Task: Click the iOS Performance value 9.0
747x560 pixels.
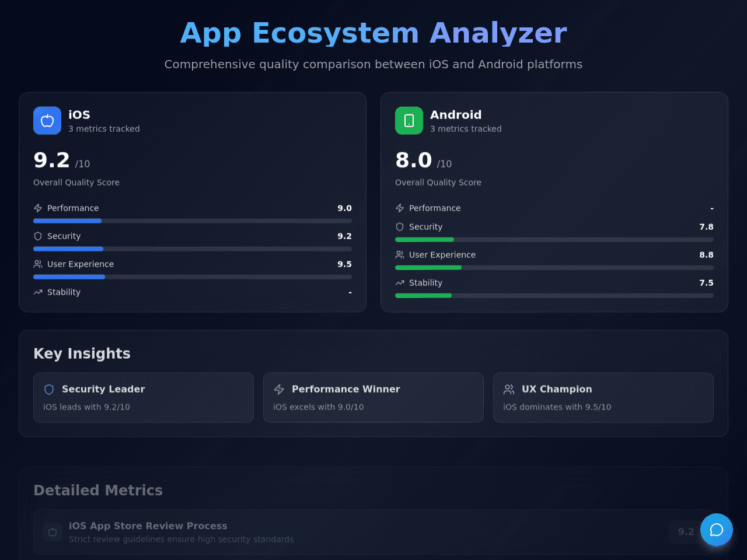Action: [x=344, y=208]
